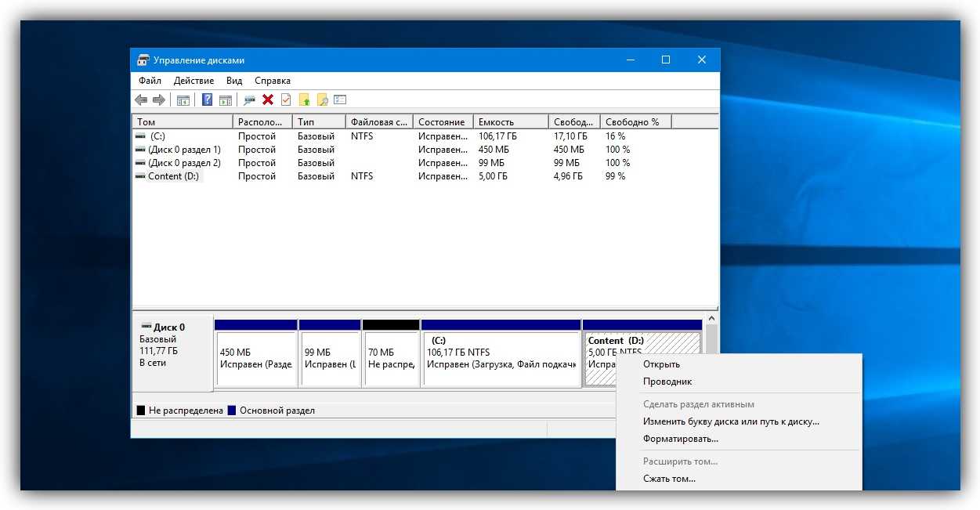Open help via blue question mark icon
This screenshot has height=510, width=980.
coord(208,99)
